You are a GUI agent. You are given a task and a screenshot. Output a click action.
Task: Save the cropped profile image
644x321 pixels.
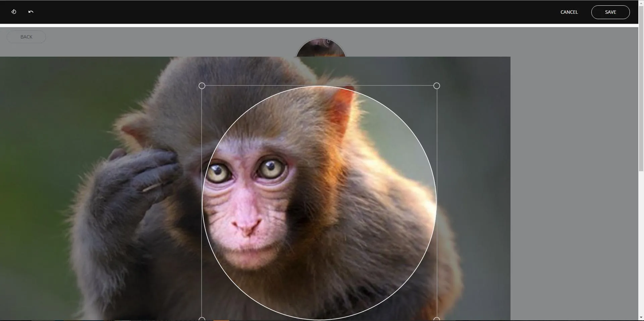(x=610, y=12)
